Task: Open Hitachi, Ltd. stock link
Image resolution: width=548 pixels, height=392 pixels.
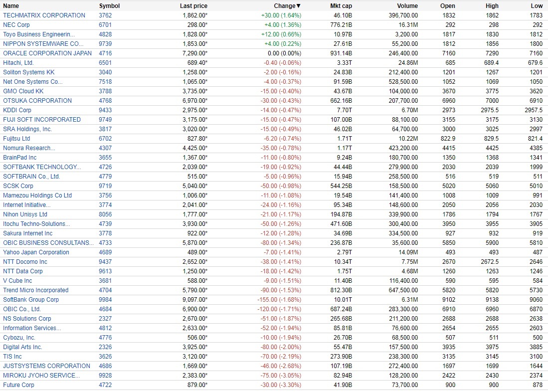Action: [x=18, y=63]
